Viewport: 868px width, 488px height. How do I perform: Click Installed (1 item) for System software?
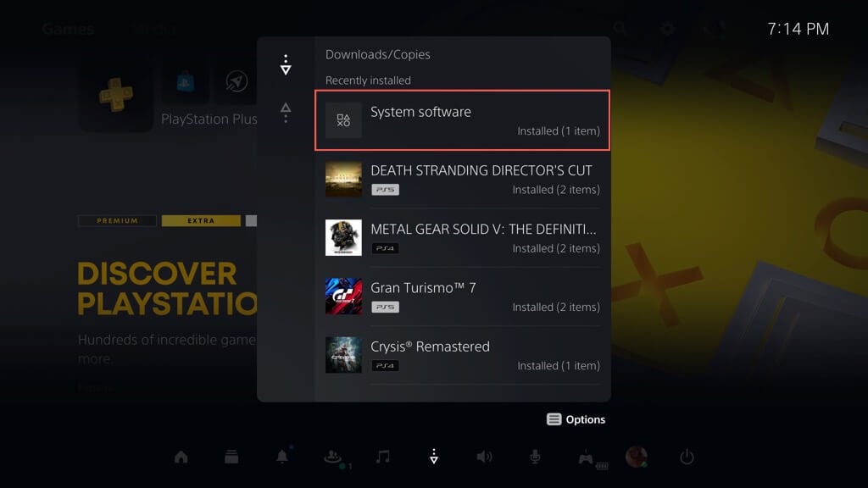pos(559,131)
